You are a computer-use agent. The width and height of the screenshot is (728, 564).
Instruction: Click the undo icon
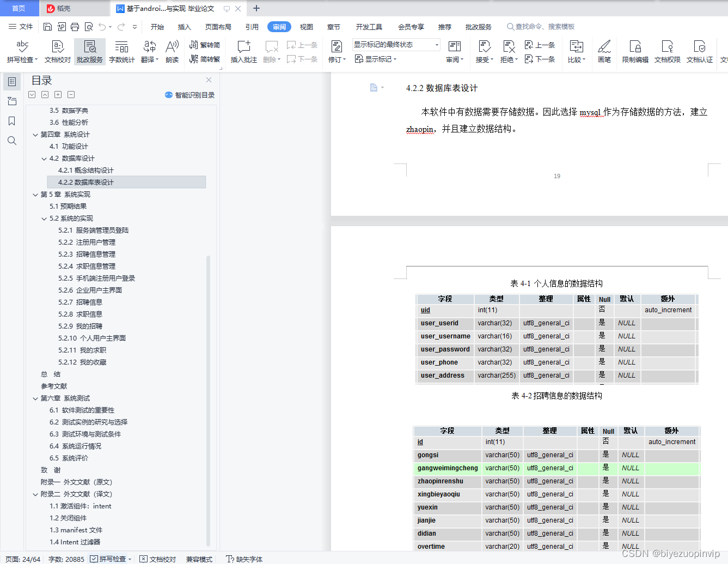tap(102, 27)
